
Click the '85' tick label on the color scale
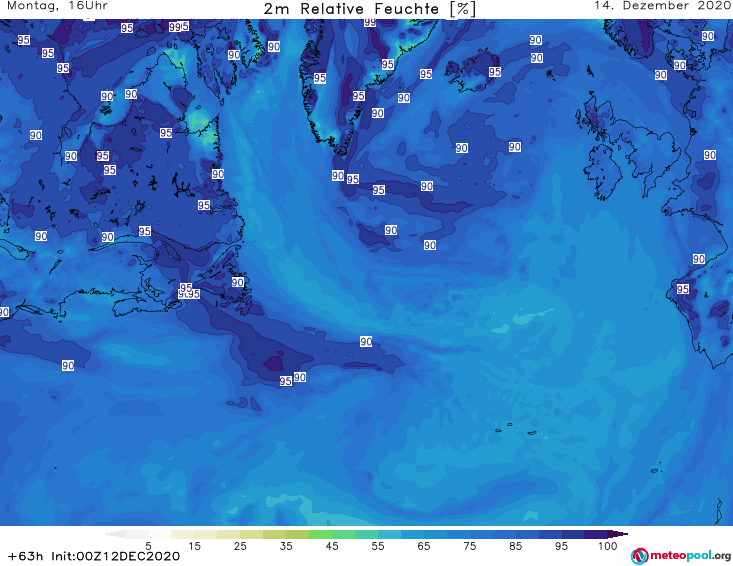[x=516, y=546]
